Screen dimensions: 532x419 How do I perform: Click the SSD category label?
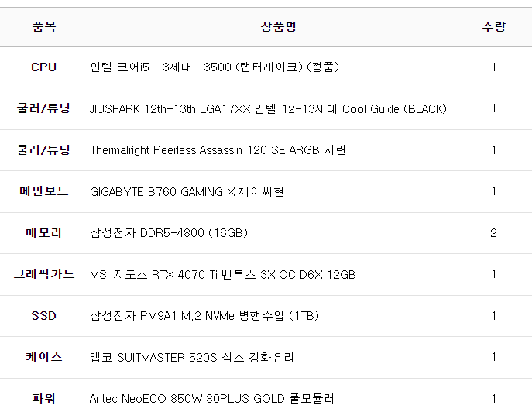43,316
